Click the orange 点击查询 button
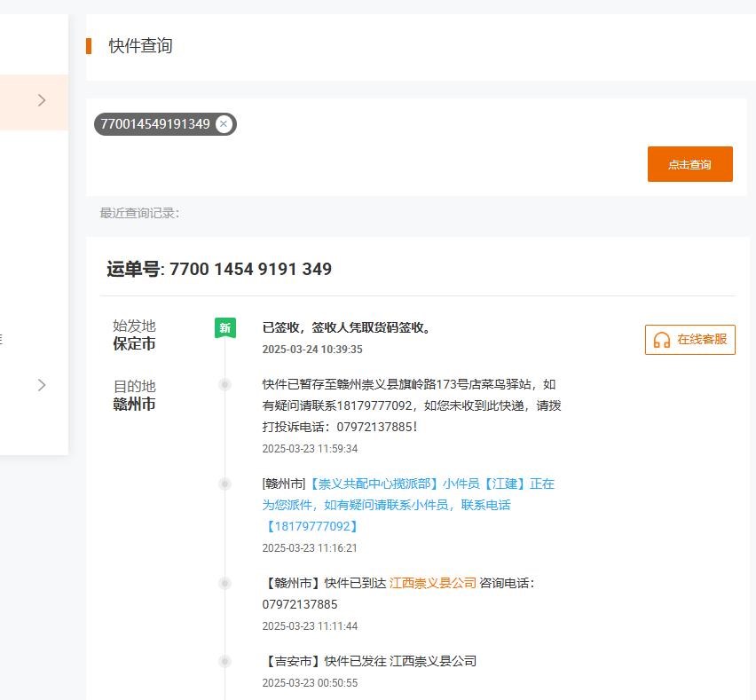This screenshot has width=756, height=700. pos(690,164)
